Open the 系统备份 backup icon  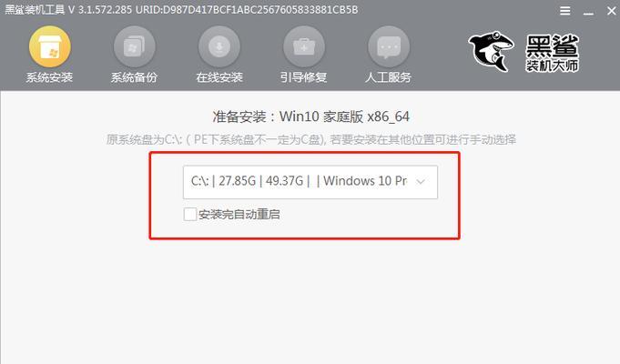click(x=135, y=46)
